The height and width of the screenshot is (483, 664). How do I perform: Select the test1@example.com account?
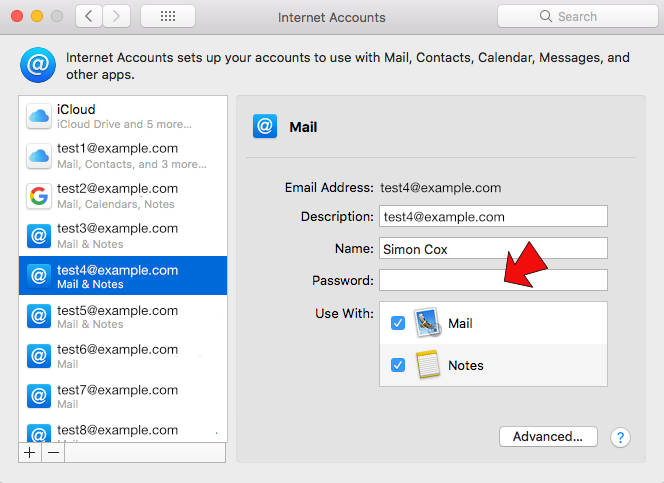(x=123, y=156)
